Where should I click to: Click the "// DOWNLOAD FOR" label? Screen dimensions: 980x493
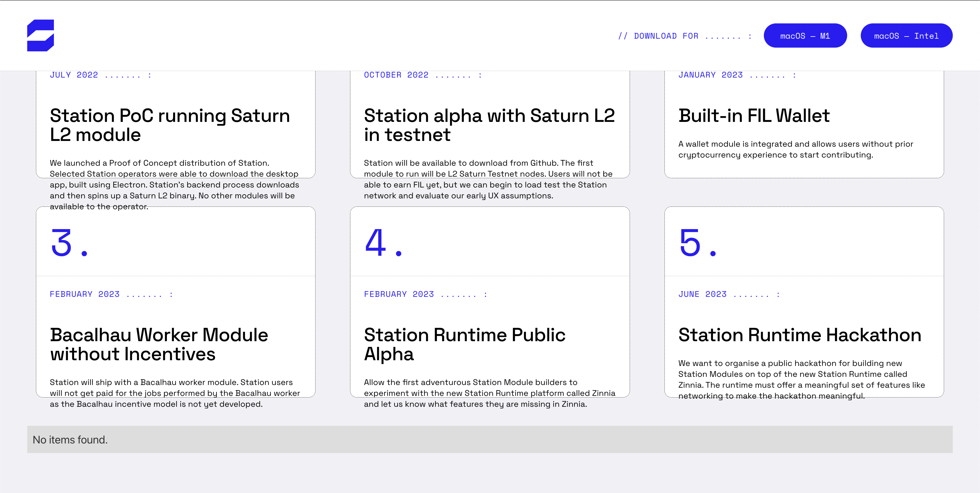point(685,36)
